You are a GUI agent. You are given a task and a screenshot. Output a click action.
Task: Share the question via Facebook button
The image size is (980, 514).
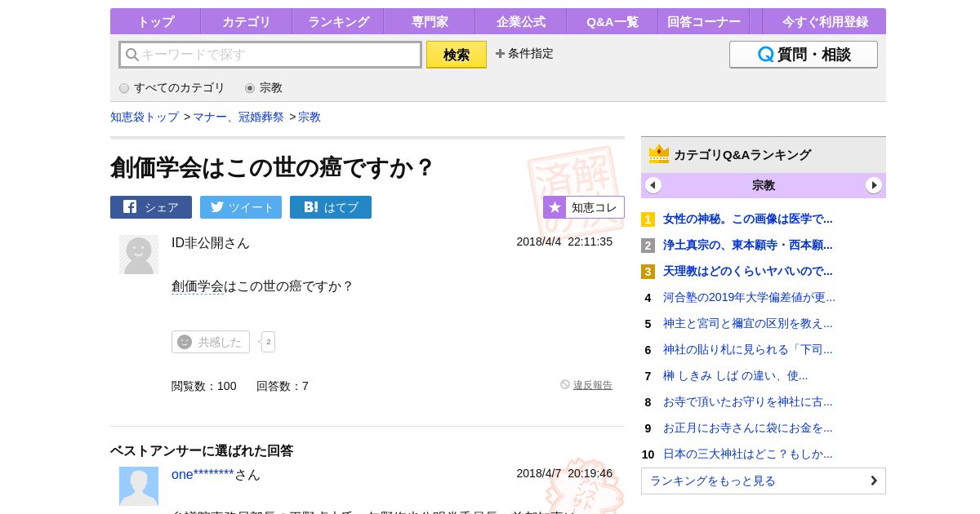click(151, 207)
